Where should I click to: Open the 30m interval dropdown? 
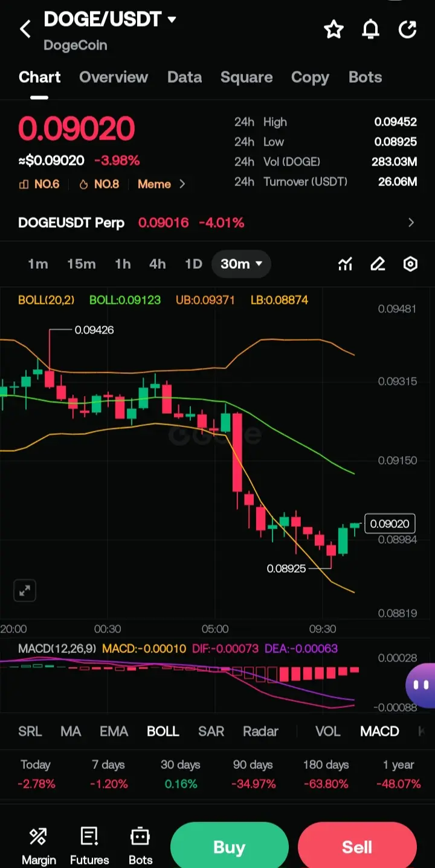point(241,264)
